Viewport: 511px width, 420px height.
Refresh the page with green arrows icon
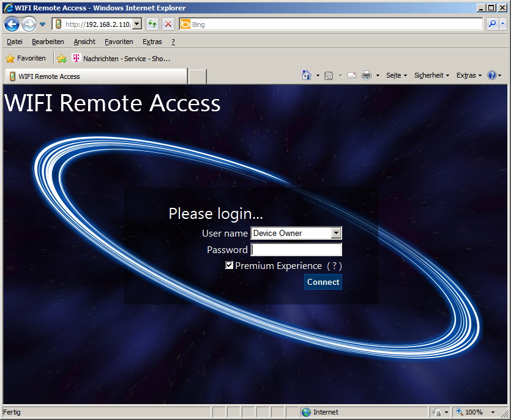click(152, 24)
